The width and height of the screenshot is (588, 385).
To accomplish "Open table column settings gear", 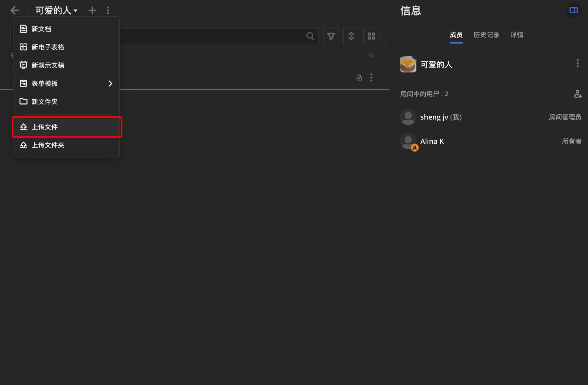I will [x=371, y=55].
